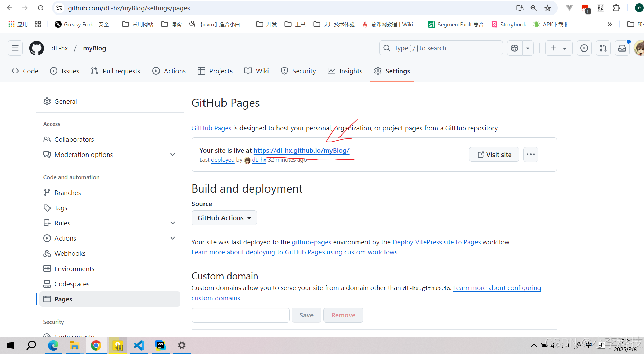
Task: Open dL-hx user profile link
Action: (259, 160)
